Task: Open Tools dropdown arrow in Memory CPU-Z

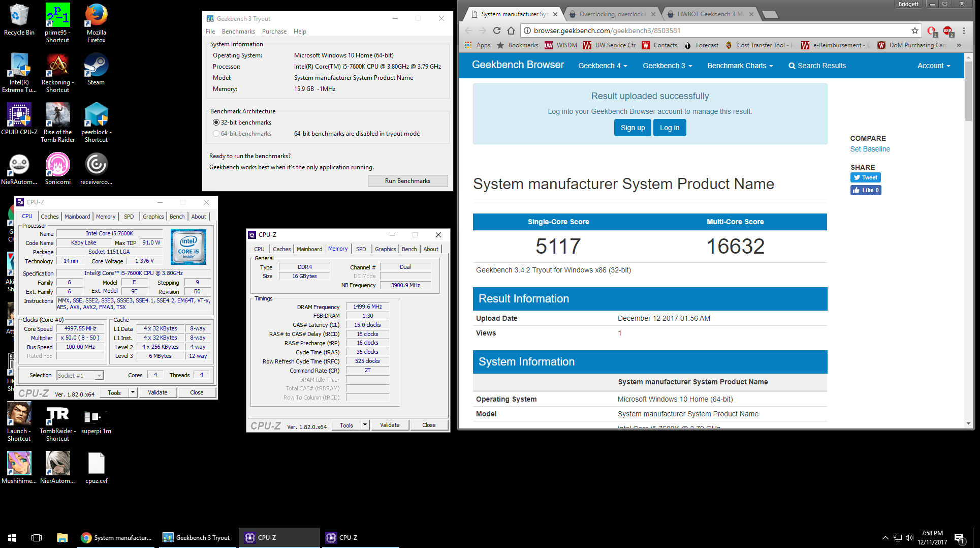Action: click(x=365, y=425)
